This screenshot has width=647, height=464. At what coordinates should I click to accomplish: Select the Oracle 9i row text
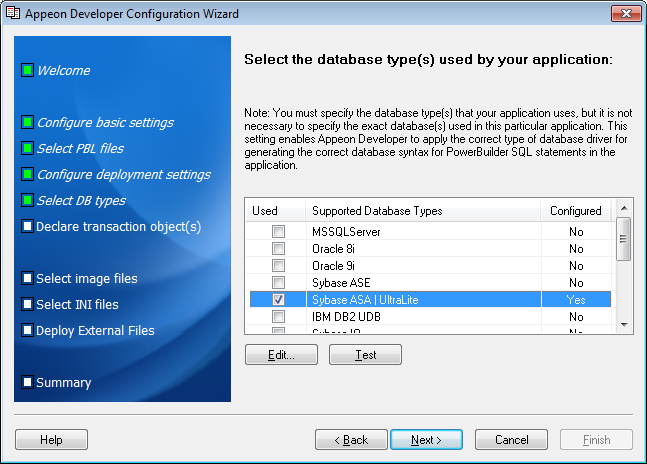click(x=333, y=266)
